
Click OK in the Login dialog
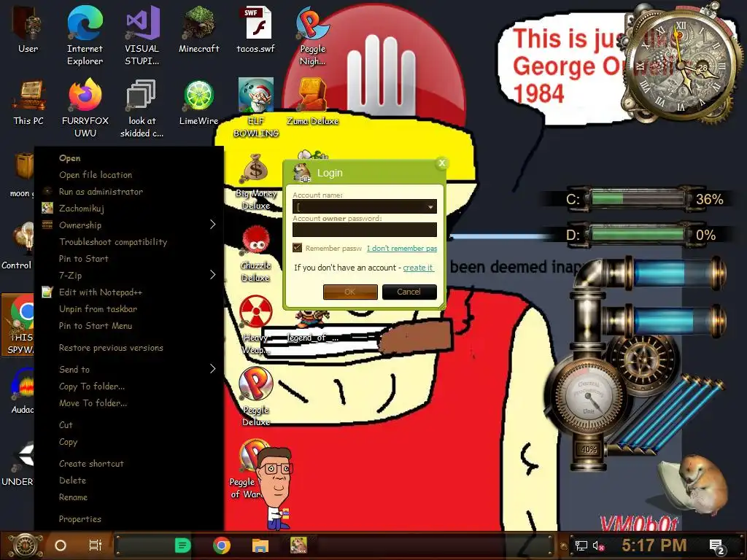tap(350, 292)
